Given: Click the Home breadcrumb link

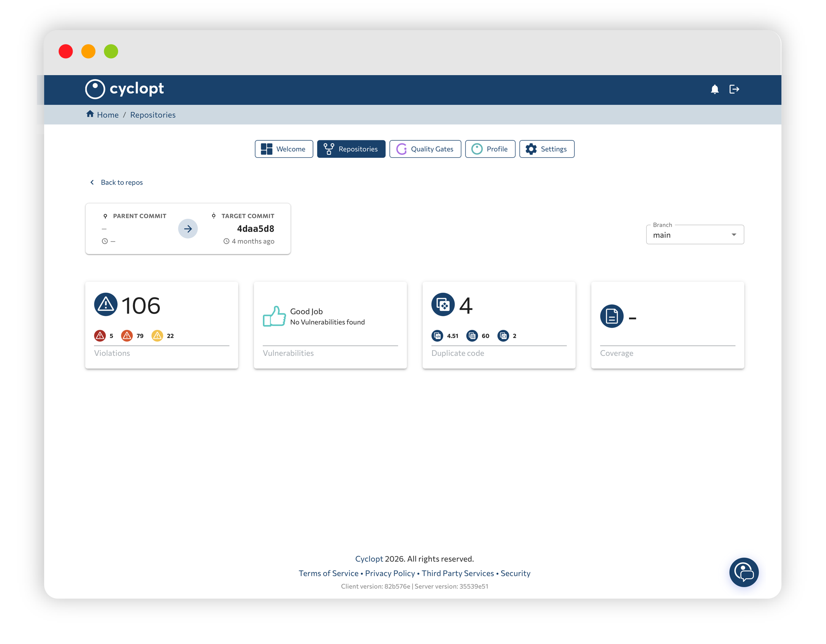Looking at the screenshot, I should coord(108,115).
